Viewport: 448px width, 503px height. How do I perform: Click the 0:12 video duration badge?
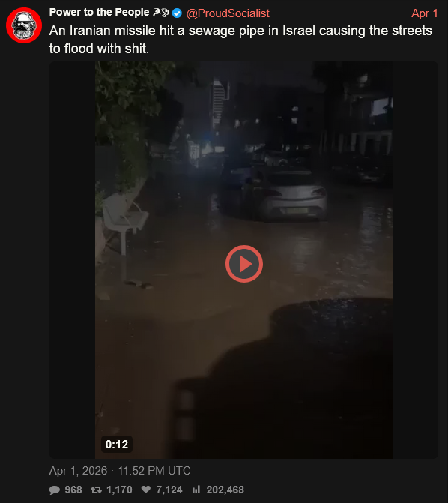click(x=117, y=445)
